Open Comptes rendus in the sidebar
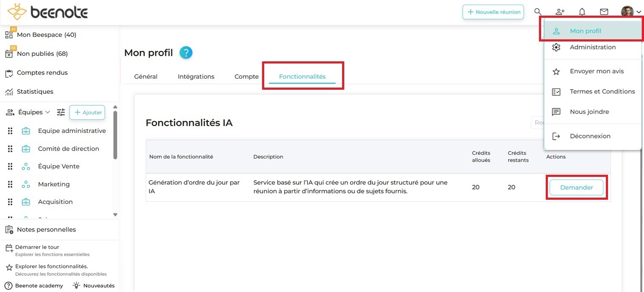This screenshot has width=644, height=292. point(42,73)
